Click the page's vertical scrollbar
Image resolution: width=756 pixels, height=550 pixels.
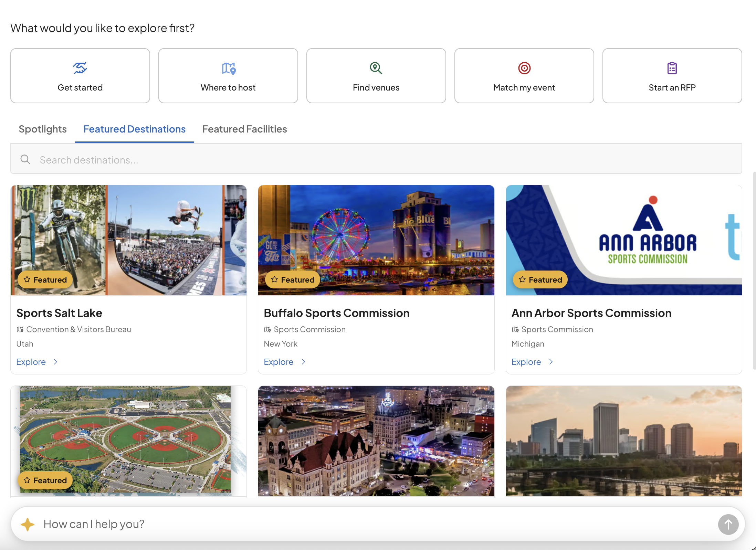point(754,270)
